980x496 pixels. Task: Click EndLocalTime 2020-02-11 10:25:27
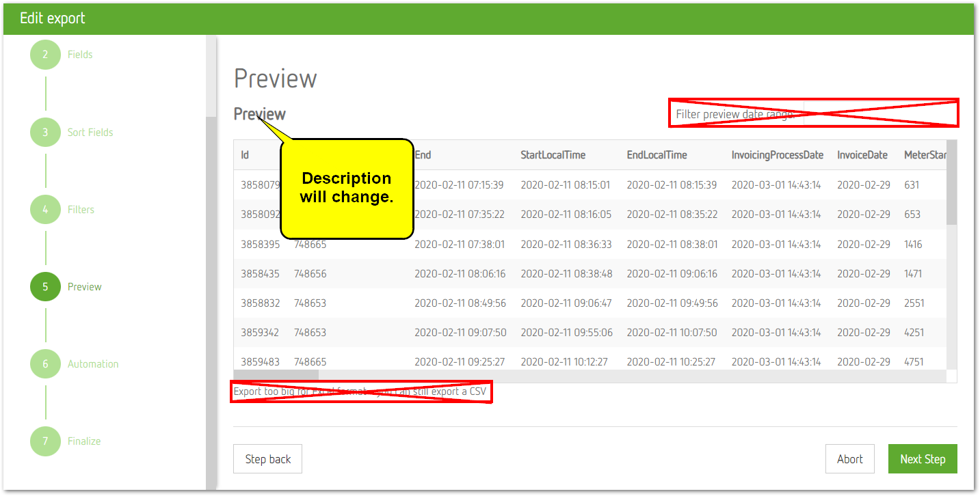(671, 361)
